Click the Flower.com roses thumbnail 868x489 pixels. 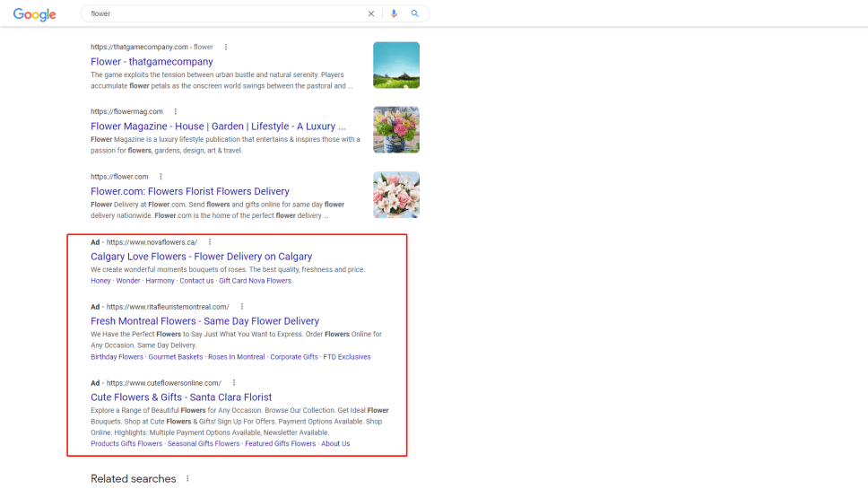point(396,195)
